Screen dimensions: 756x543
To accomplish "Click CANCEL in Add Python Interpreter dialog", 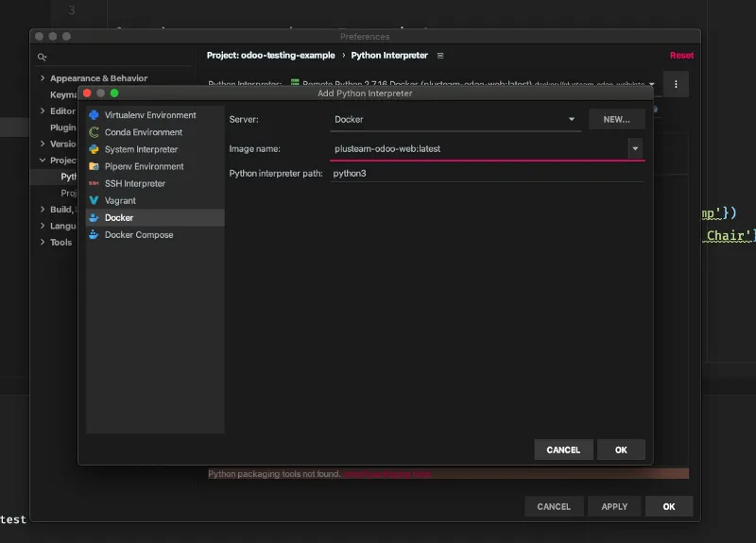I will [x=563, y=450].
